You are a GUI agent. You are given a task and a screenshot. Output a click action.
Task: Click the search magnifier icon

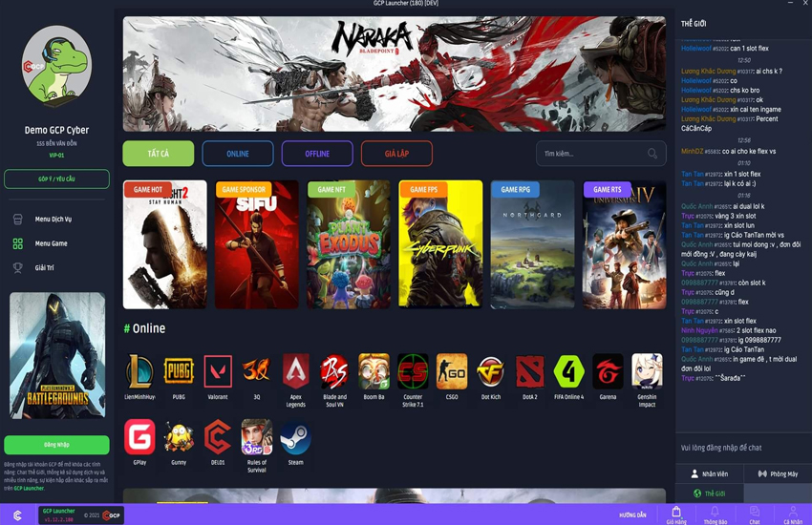(x=652, y=154)
